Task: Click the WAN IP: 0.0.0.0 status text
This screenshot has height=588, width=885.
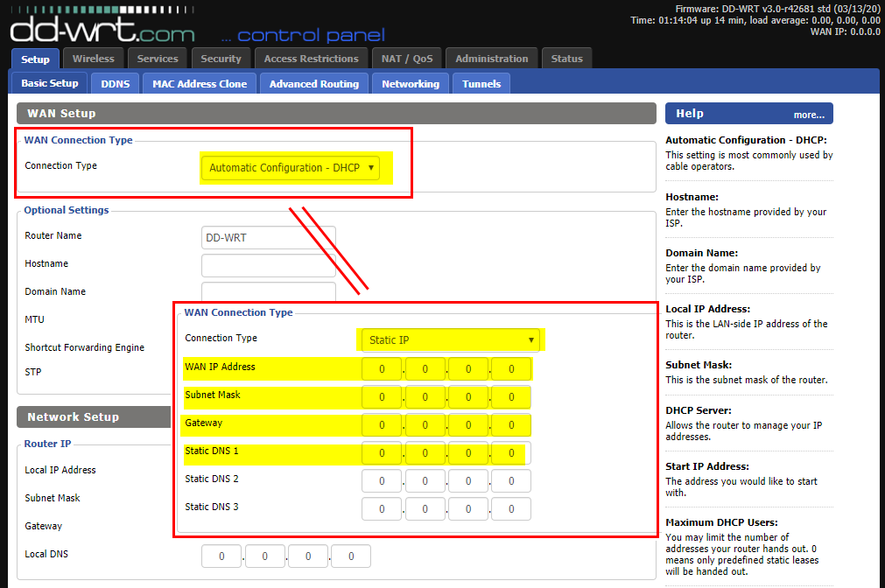Action: [846, 31]
